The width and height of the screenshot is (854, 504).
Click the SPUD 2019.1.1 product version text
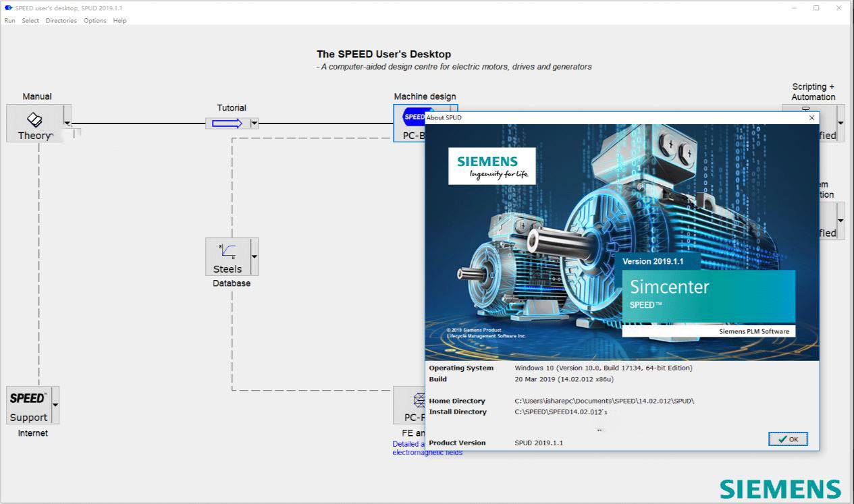pos(539,443)
